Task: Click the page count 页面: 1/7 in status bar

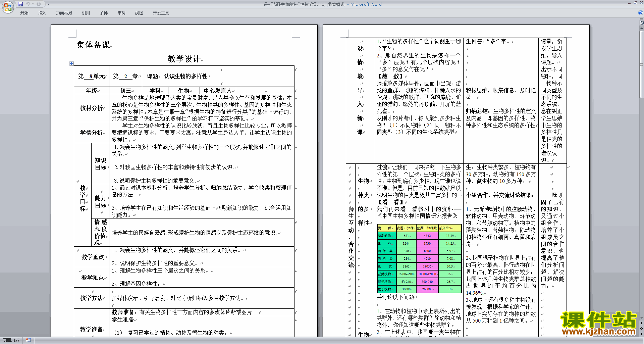Action: point(11,340)
